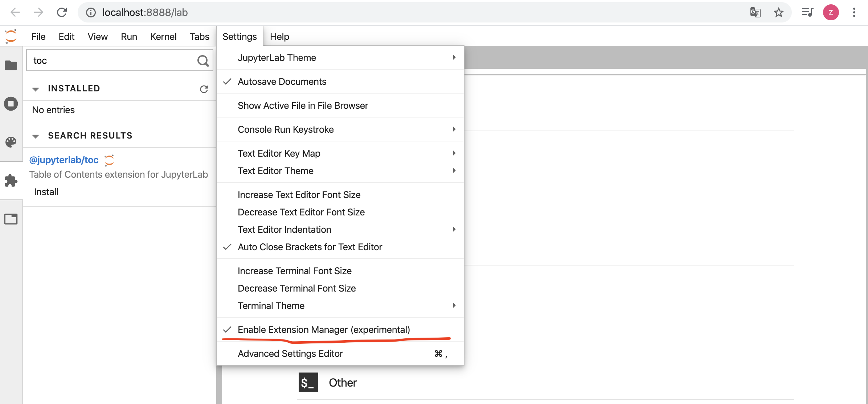This screenshot has width=868, height=404.
Task: Bookmark this page with the star icon
Action: (x=778, y=13)
